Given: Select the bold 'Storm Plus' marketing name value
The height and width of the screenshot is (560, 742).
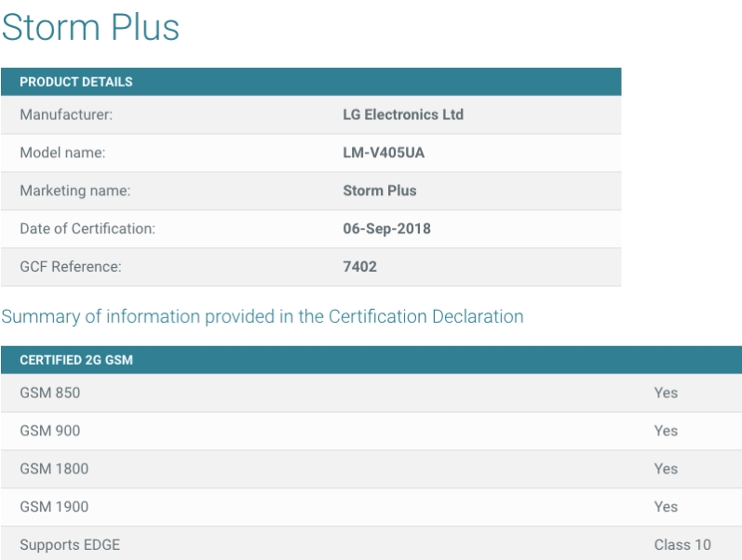Looking at the screenshot, I should pos(380,191).
